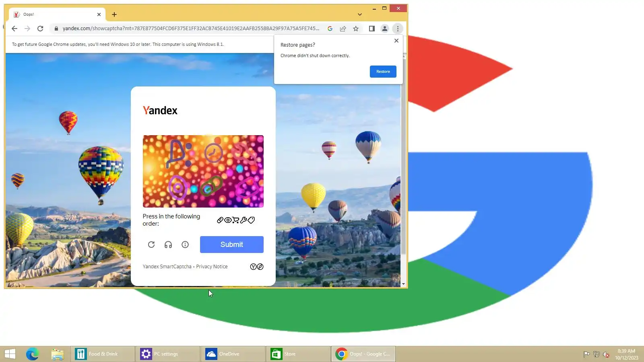Dismiss the Restore pages popup
The height and width of the screenshot is (362, 644).
396,41
